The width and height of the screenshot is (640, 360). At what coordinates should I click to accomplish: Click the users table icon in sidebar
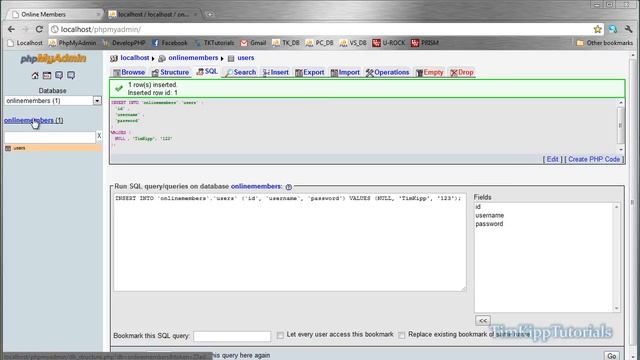click(8, 148)
